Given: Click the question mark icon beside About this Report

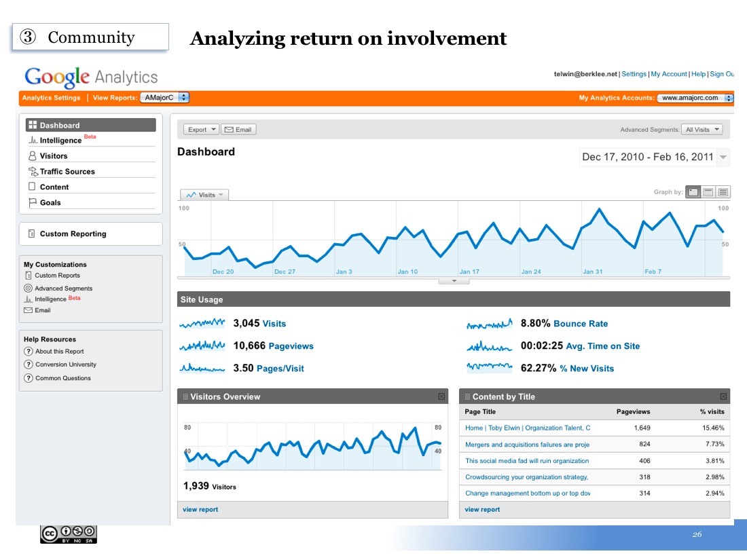Looking at the screenshot, I should click(x=29, y=352).
